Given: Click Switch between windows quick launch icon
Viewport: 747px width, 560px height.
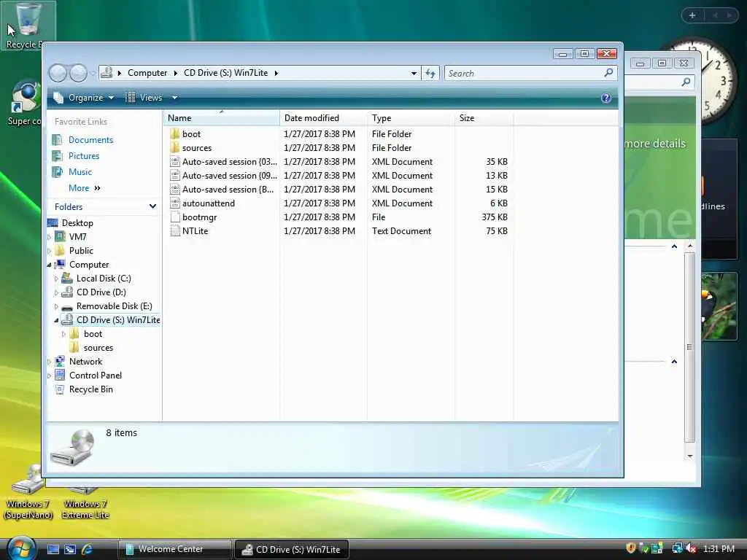Looking at the screenshot, I should (x=70, y=549).
